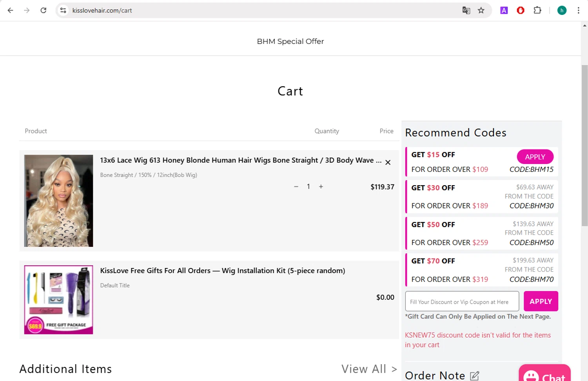
Task: Increase wig quantity with plus
Action: coord(321,187)
